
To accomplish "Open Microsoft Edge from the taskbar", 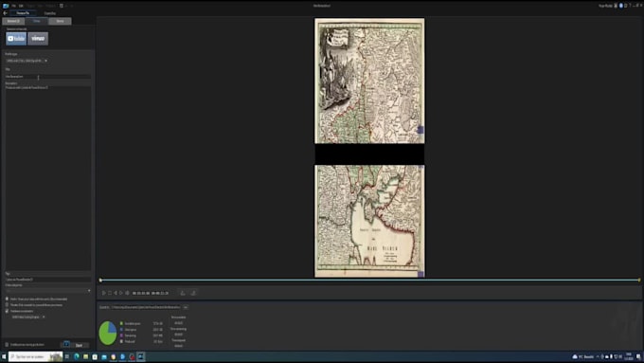I will pyautogui.click(x=77, y=356).
